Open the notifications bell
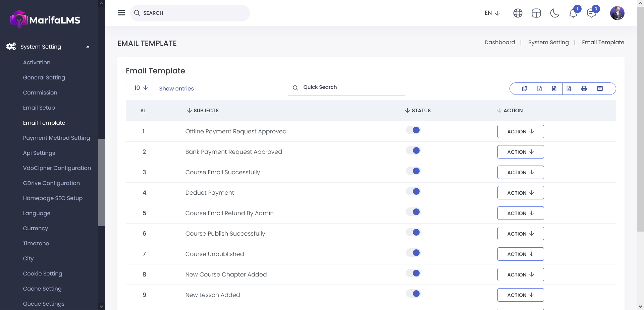644x310 pixels. (573, 13)
